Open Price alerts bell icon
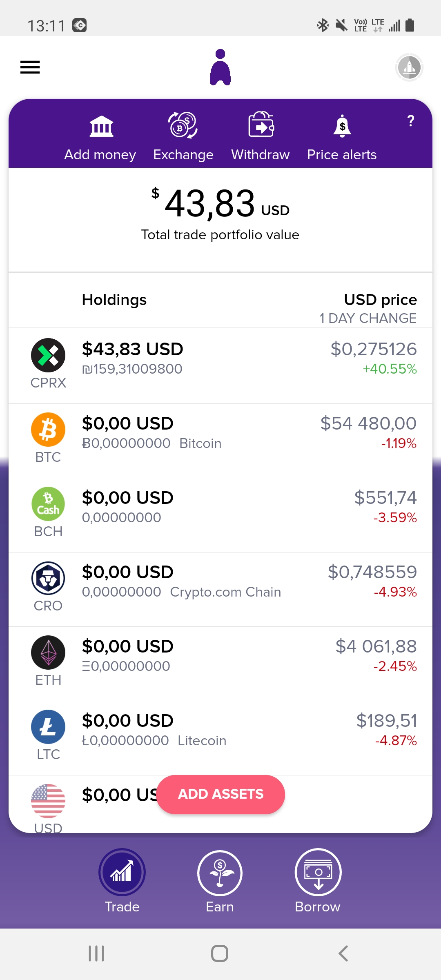441x980 pixels. coord(342,126)
